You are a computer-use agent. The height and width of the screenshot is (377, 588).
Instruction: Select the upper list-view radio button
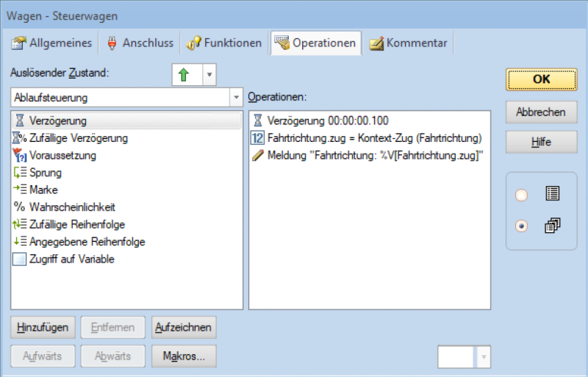522,195
